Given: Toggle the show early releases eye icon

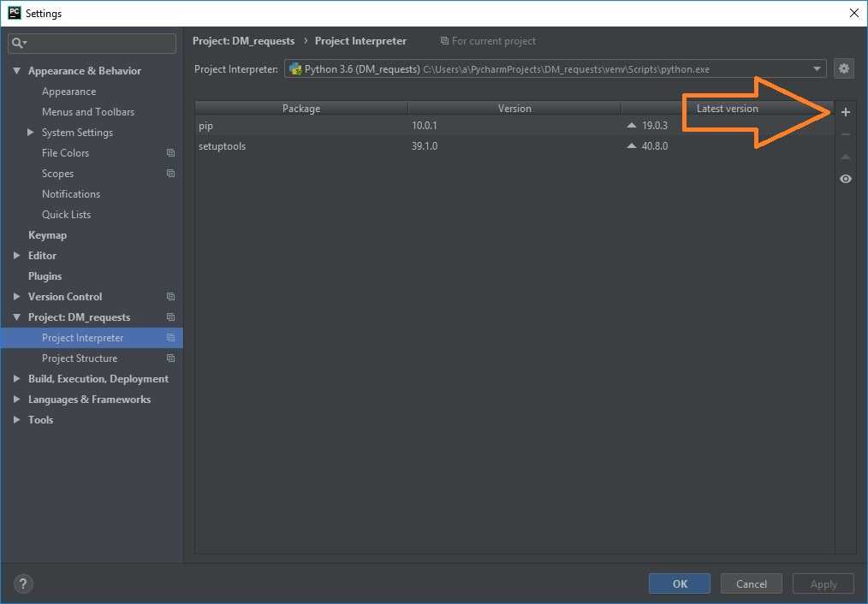Looking at the screenshot, I should 846,179.
